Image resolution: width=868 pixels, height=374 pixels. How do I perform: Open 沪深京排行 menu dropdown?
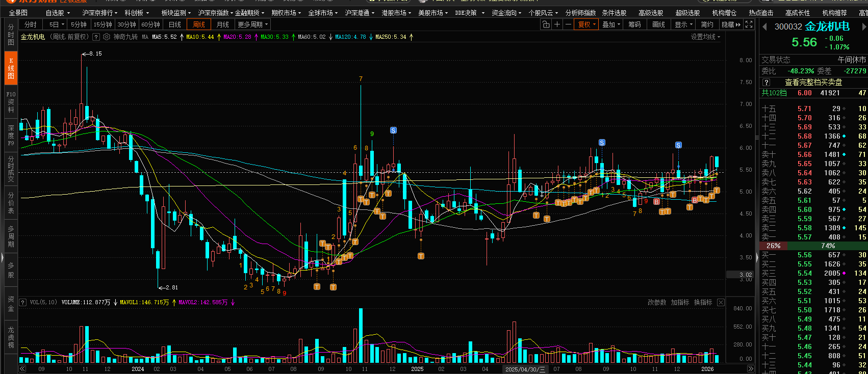[x=99, y=13]
